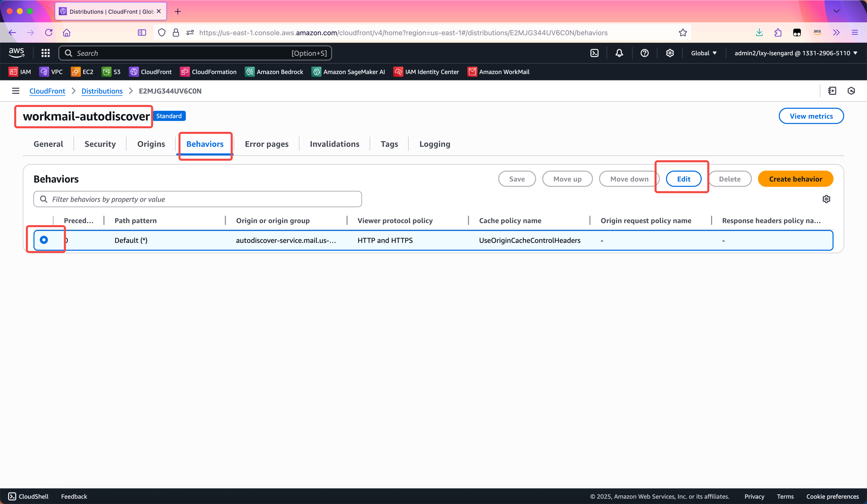Click the Move up button
Screen dimensions: 867x504
pyautogui.click(x=567, y=179)
